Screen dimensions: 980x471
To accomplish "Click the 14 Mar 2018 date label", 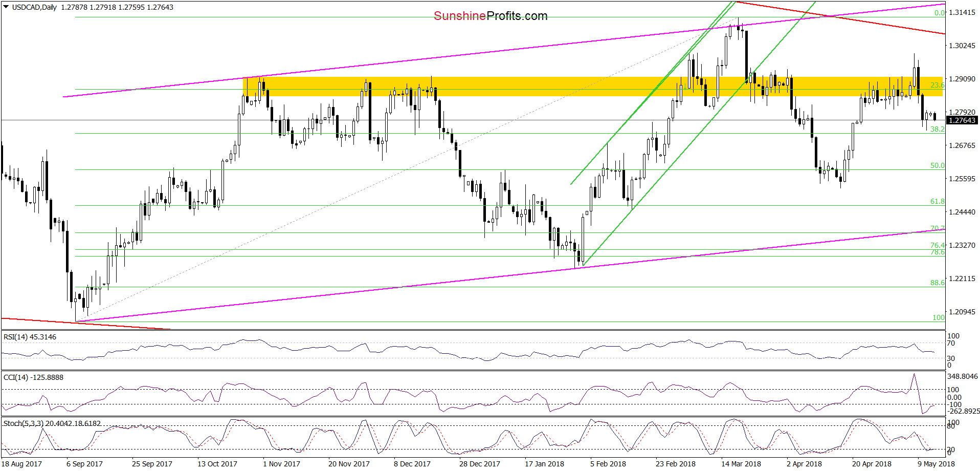I will 741,464.
